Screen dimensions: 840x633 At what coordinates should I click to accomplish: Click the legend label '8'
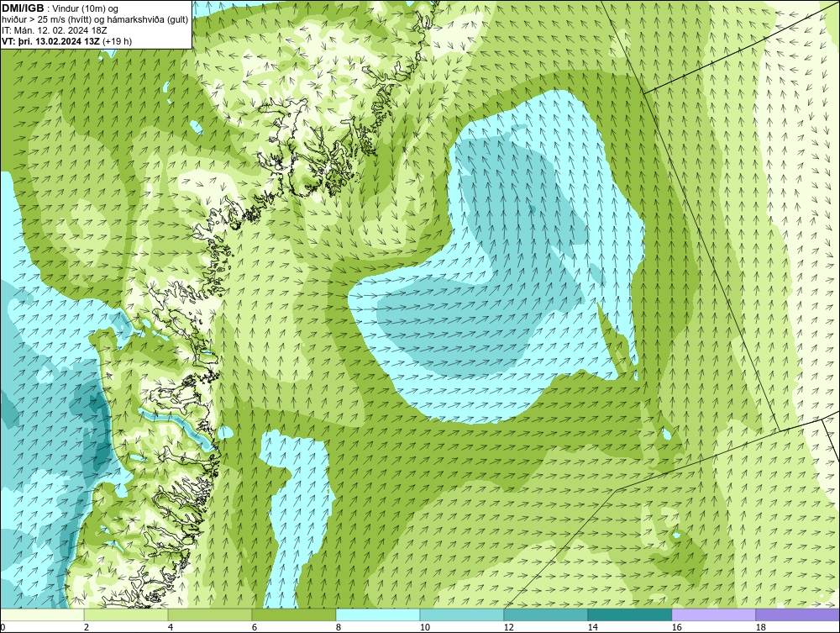click(x=338, y=627)
